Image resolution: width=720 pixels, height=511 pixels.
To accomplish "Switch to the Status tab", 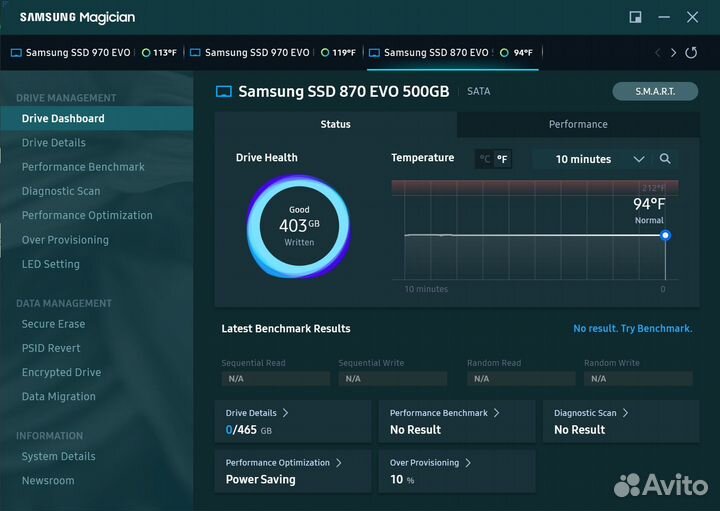I will coord(336,124).
